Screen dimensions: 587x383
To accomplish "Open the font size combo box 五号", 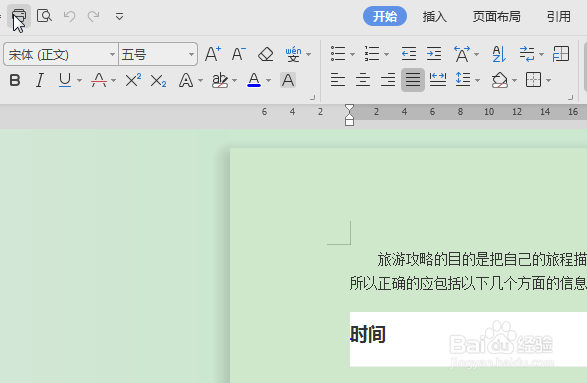I will (x=158, y=54).
